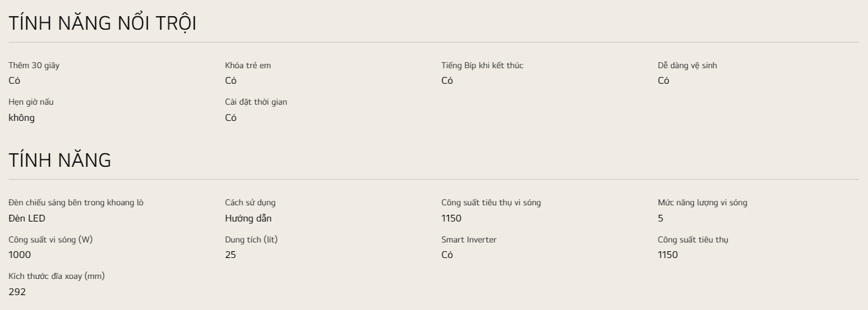Click the Công suất tiêu thụ vi sóng label
This screenshot has height=310, width=868.
click(491, 203)
